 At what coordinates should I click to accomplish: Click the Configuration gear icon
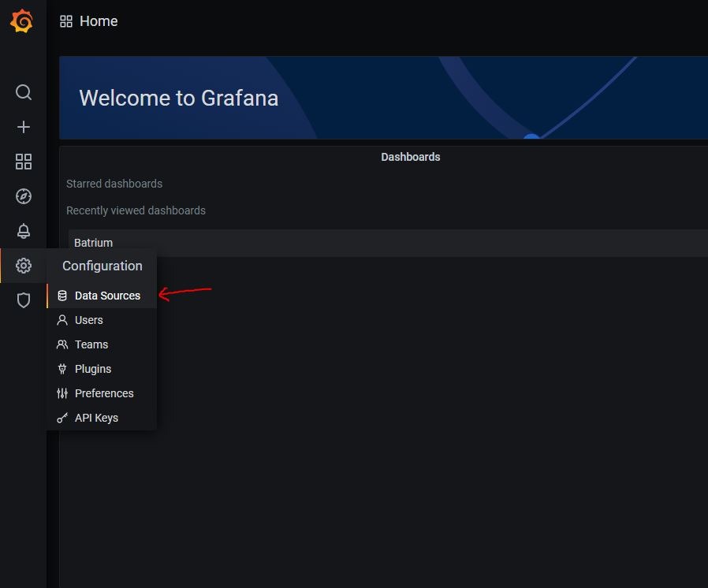pos(24,266)
